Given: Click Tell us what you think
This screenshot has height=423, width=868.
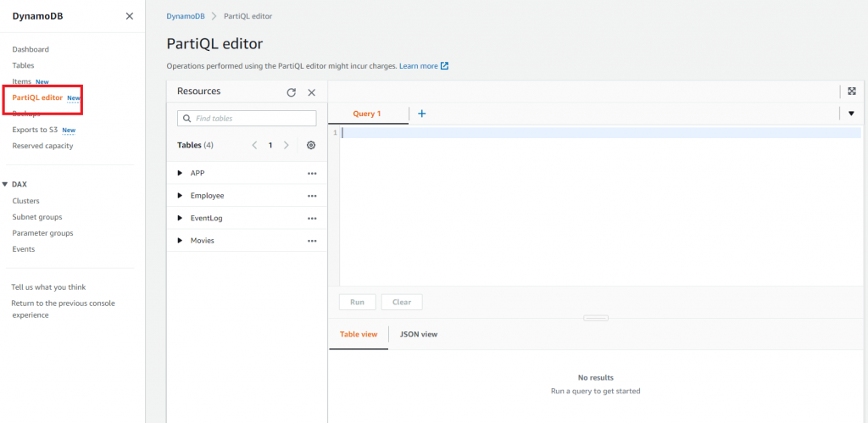Looking at the screenshot, I should [x=48, y=287].
